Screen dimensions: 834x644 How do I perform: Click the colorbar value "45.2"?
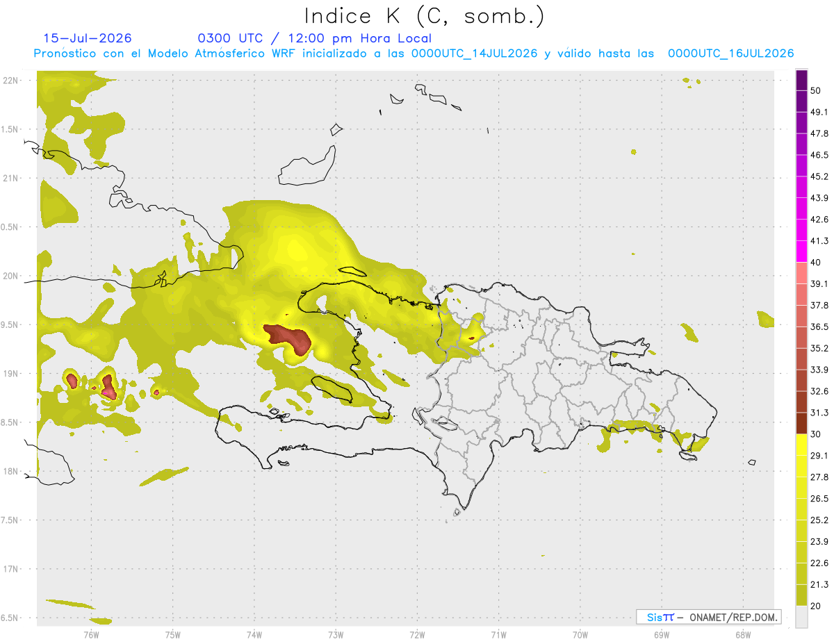(819, 176)
